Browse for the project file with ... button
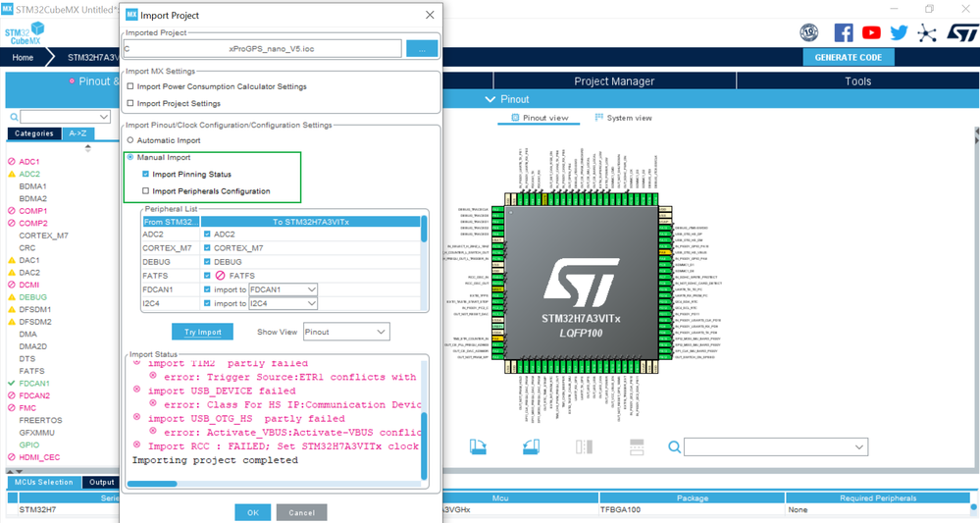Screen dimensions: 980x523 point(422,49)
